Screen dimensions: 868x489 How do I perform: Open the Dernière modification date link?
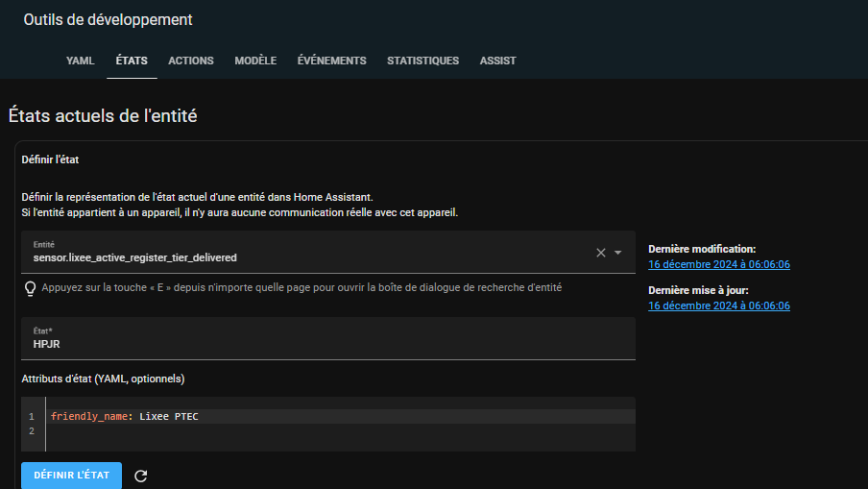(x=719, y=264)
